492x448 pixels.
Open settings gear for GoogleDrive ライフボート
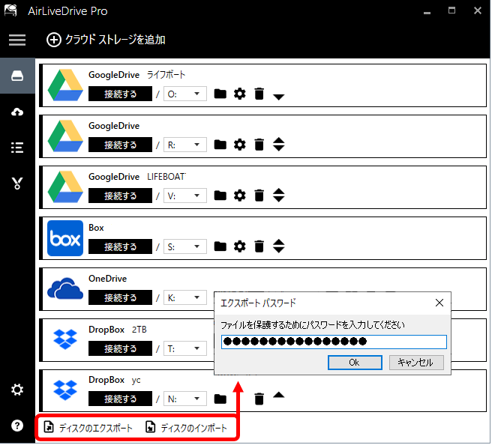[240, 94]
